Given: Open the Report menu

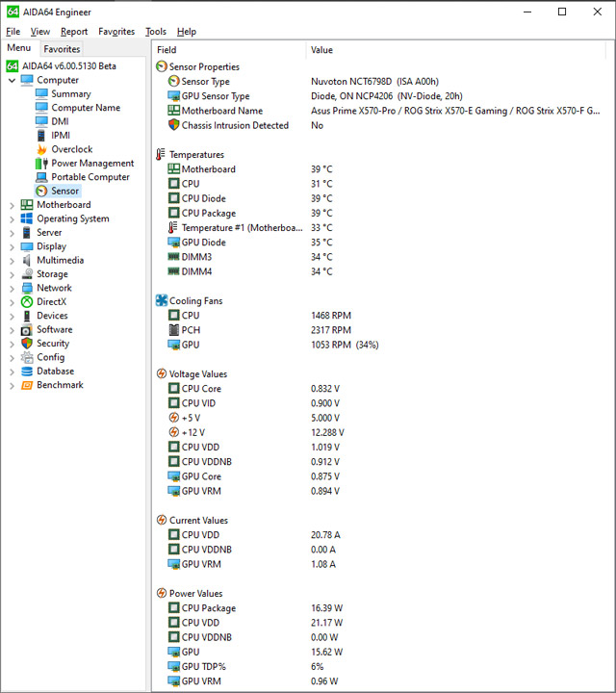Looking at the screenshot, I should click(x=74, y=32).
